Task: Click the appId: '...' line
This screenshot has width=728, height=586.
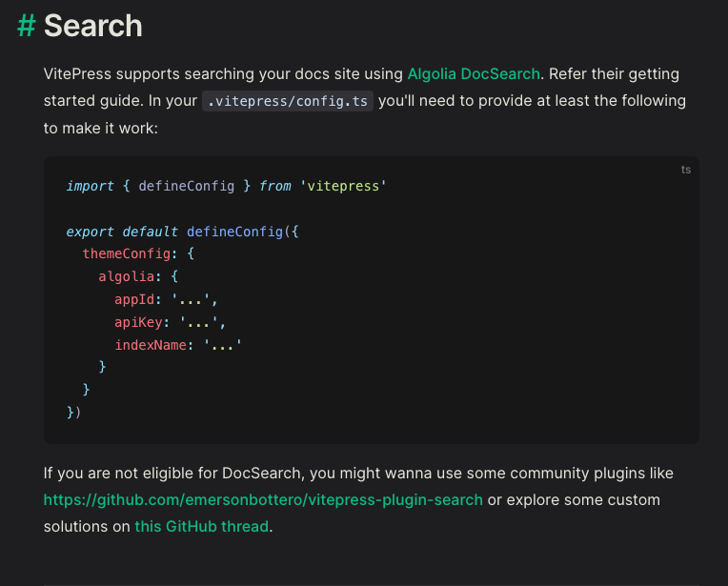Action: point(166,299)
